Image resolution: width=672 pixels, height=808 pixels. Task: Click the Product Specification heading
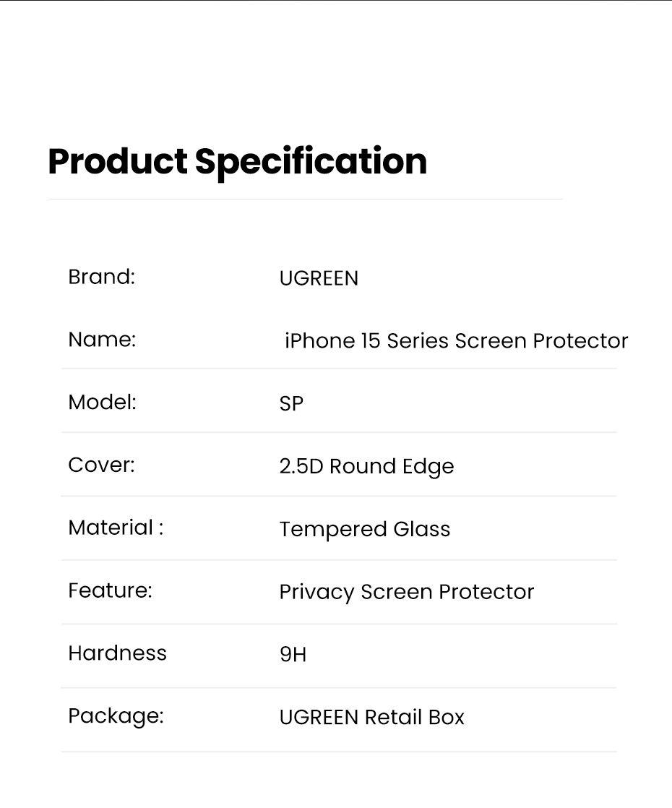(x=237, y=161)
